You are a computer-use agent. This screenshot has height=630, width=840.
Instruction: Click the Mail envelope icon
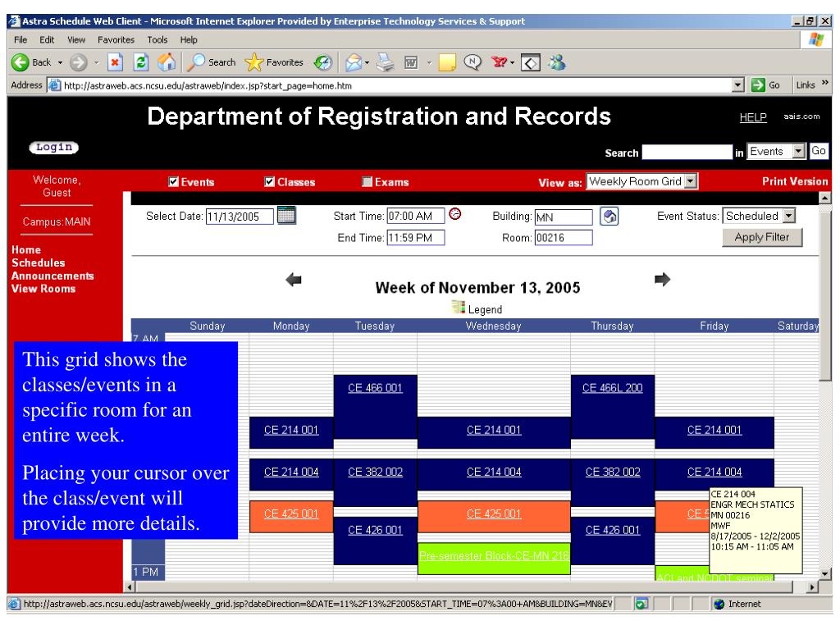tap(354, 62)
